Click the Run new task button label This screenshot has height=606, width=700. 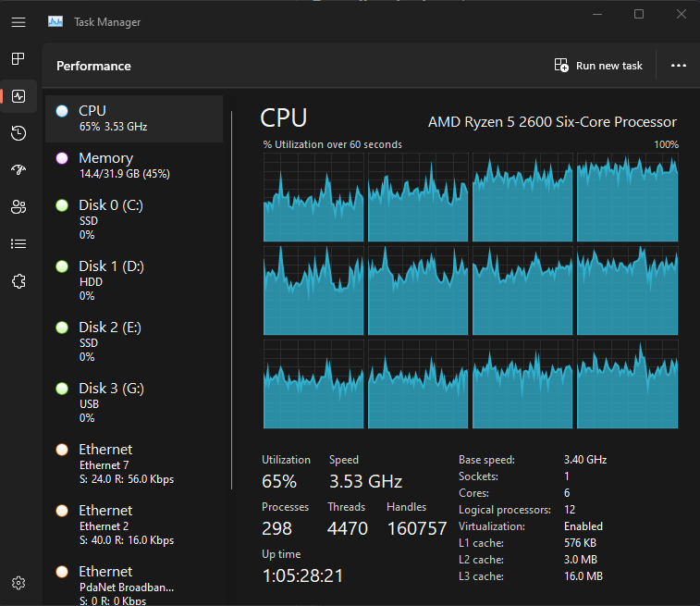point(609,66)
